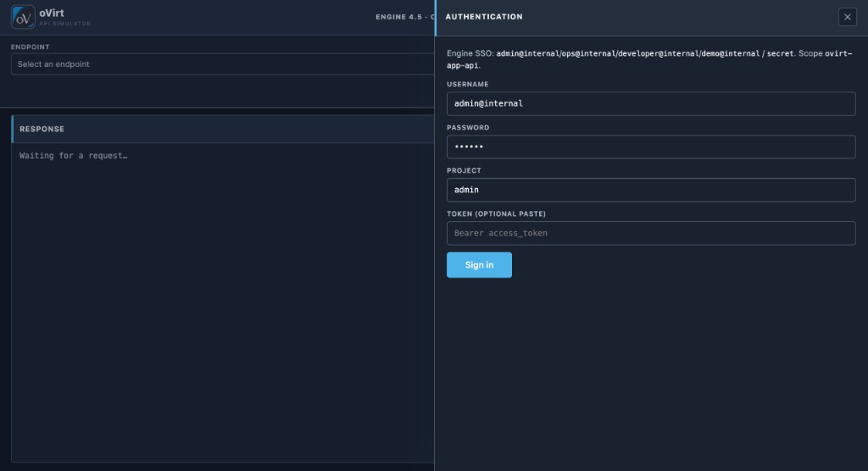Click the Token optional paste field

point(651,233)
